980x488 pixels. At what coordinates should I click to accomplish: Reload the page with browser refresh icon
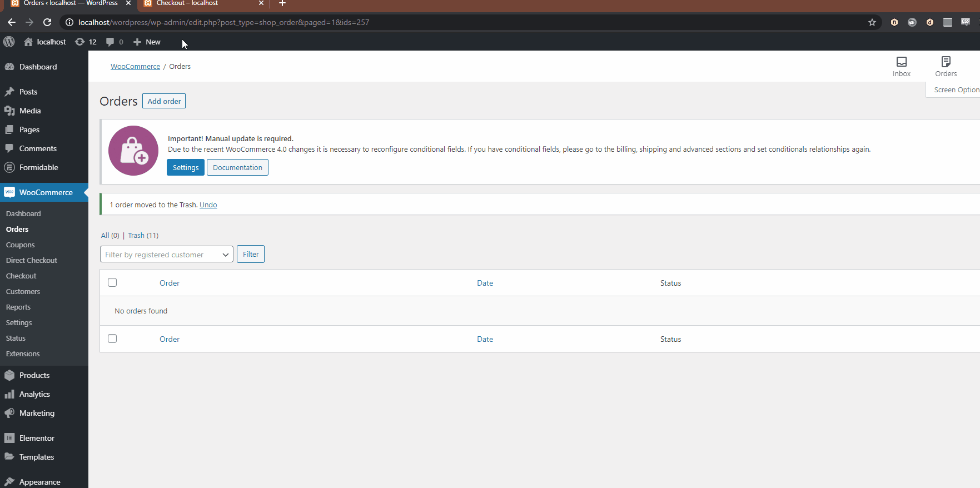tap(47, 22)
